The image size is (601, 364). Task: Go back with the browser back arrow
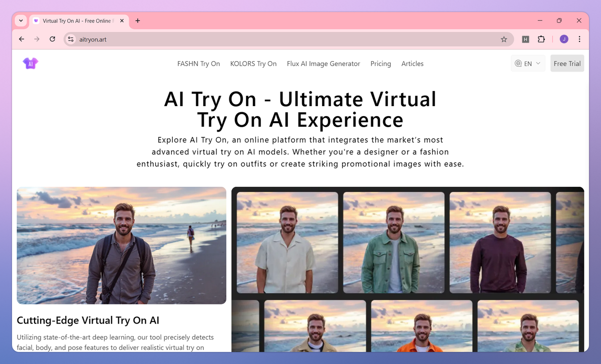22,39
